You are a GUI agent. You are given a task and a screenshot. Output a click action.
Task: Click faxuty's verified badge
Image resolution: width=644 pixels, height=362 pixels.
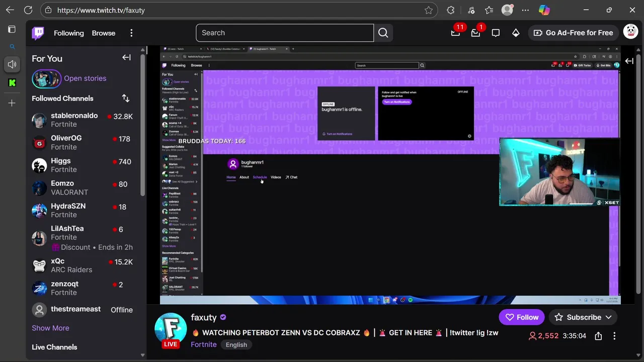pos(223,317)
